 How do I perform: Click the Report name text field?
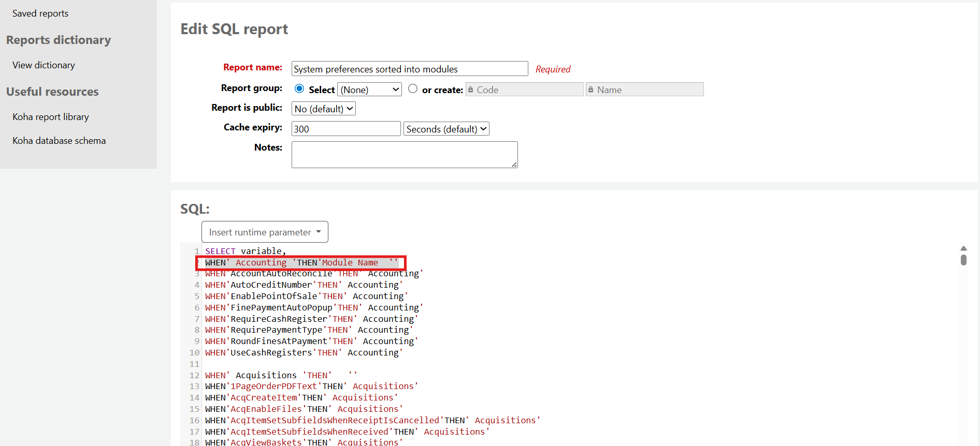point(409,69)
